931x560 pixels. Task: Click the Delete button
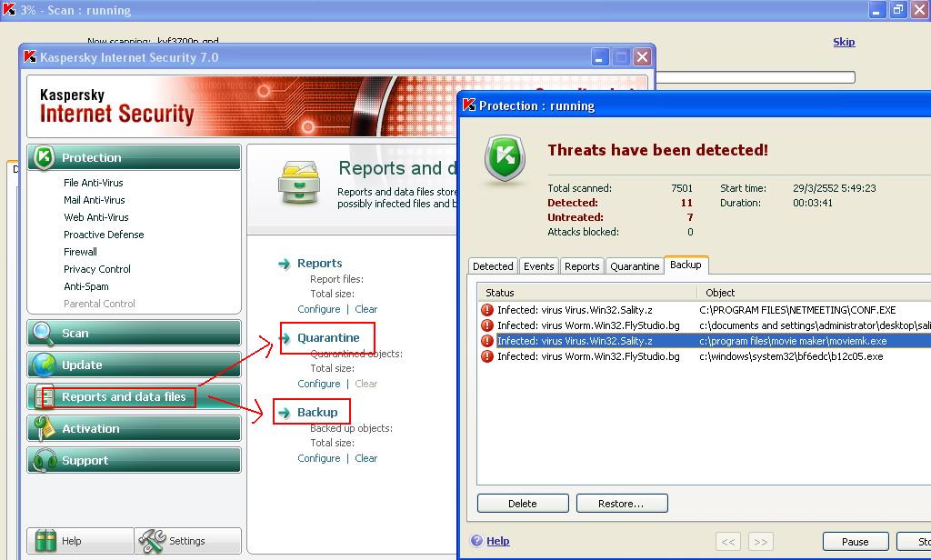[523, 503]
